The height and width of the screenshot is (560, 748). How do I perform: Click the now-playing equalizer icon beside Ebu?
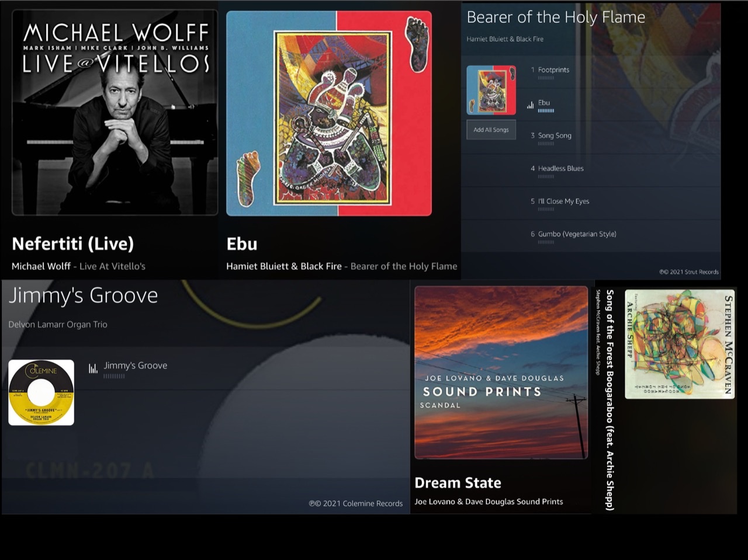530,105
